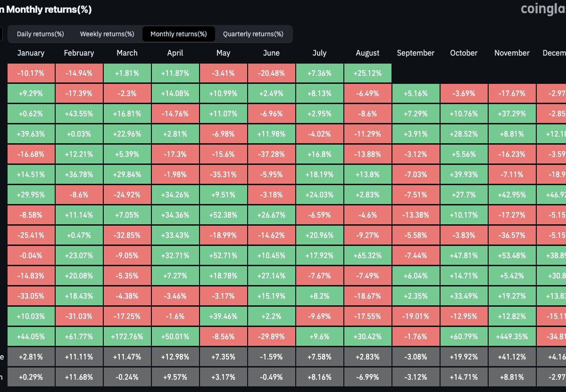Click the January column header

(x=31, y=53)
